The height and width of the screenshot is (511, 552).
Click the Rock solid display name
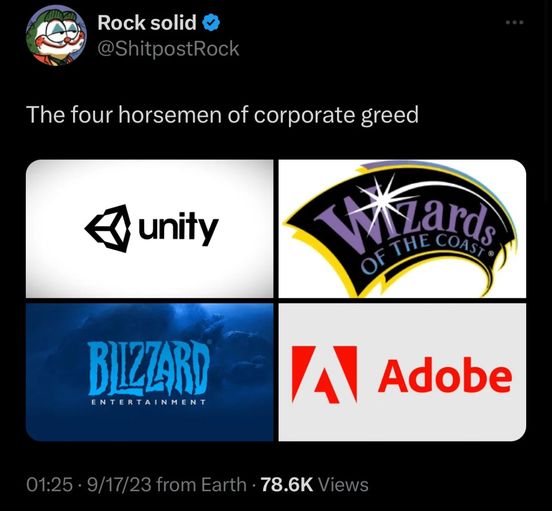[147, 23]
